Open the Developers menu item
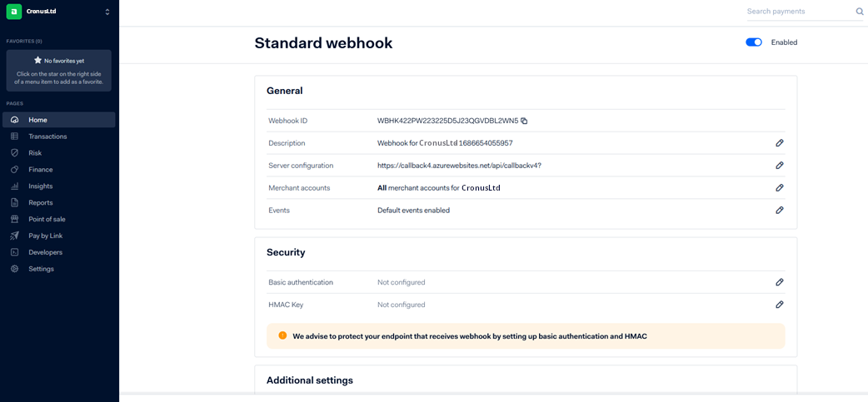868x402 pixels. pyautogui.click(x=45, y=252)
